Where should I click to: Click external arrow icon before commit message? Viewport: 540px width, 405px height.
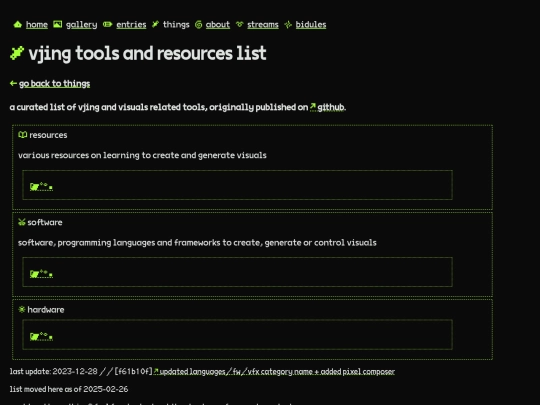(x=156, y=371)
